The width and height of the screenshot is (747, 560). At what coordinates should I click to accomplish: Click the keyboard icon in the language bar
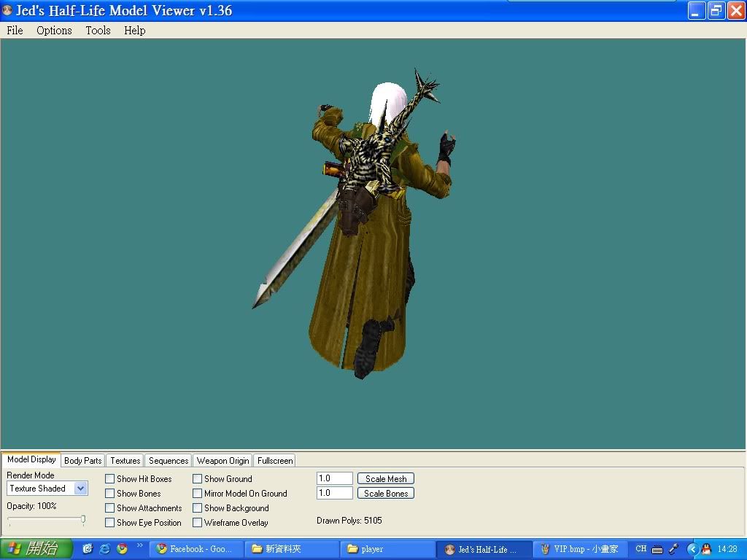[657, 549]
